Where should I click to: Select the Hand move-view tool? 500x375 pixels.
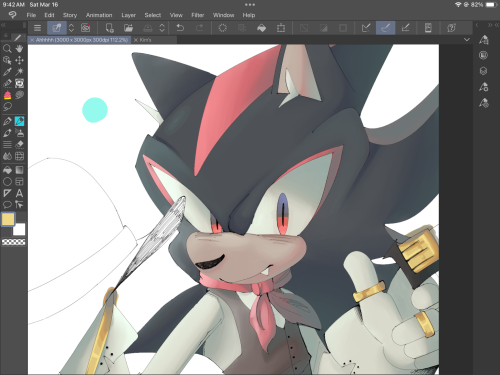19,49
